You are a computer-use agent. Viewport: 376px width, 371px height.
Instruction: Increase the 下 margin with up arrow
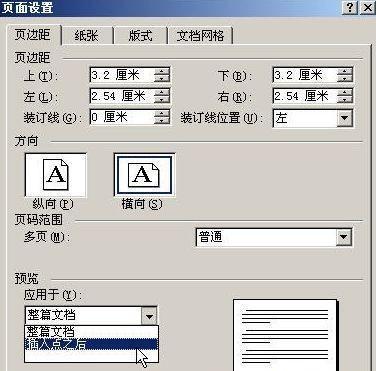tap(345, 71)
